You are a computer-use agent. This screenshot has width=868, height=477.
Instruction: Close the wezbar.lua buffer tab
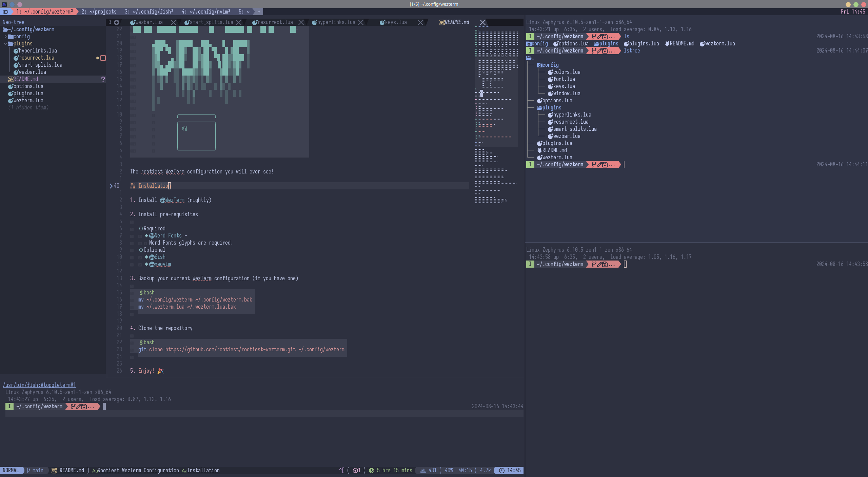tap(174, 22)
